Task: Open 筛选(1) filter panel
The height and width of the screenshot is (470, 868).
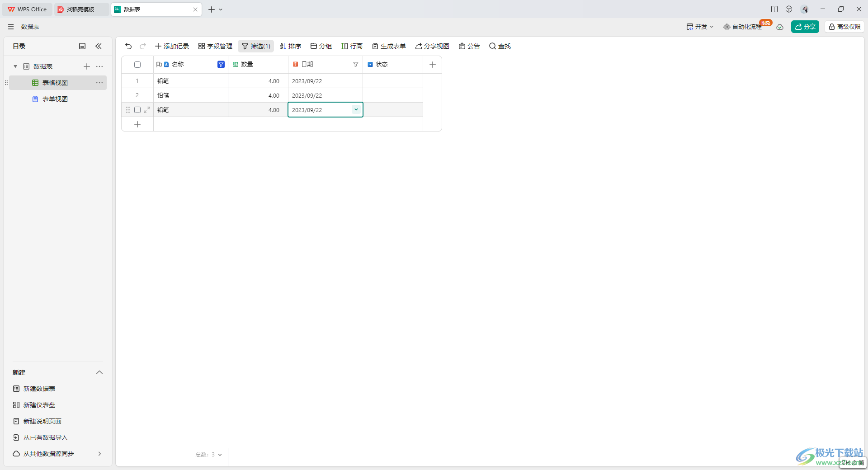Action: coord(256,46)
